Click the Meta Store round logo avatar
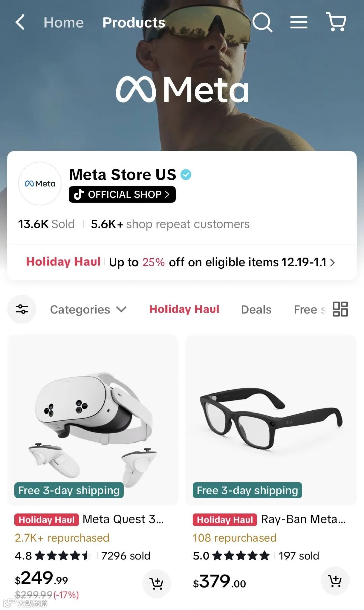Screen dimensions: 364x610 [x=40, y=184]
